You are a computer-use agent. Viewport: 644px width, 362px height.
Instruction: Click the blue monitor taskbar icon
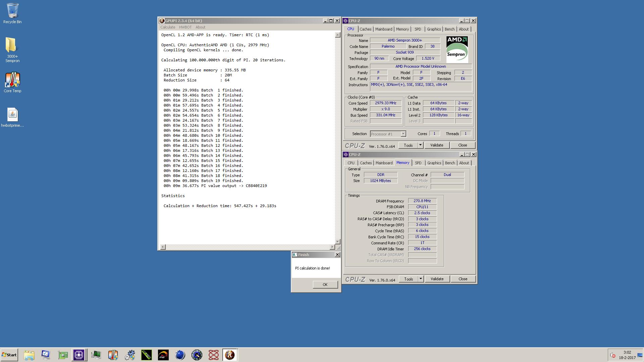(46, 355)
